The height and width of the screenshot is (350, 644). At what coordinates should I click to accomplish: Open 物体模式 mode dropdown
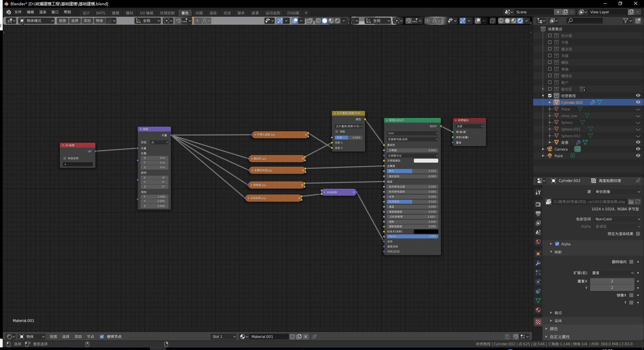[37, 21]
